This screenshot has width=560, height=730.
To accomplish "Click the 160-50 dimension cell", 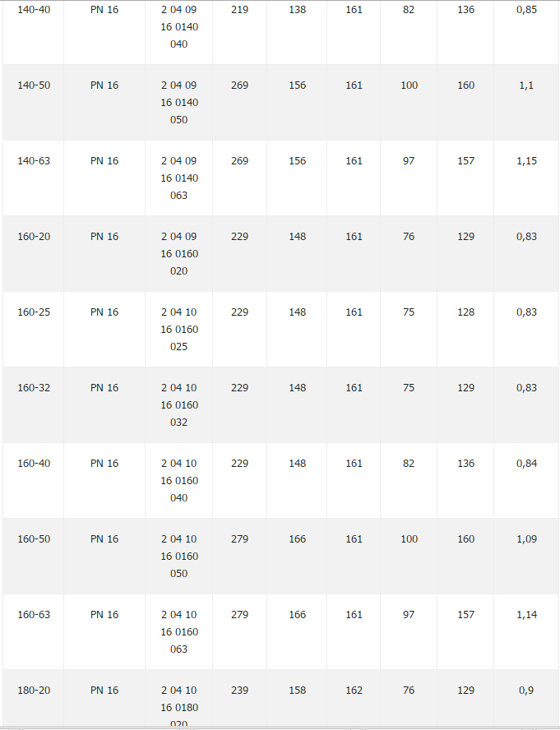I will coord(34,539).
